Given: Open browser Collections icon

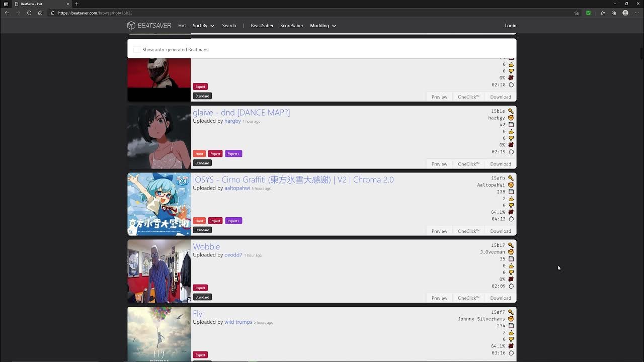Looking at the screenshot, I should coord(614,13).
